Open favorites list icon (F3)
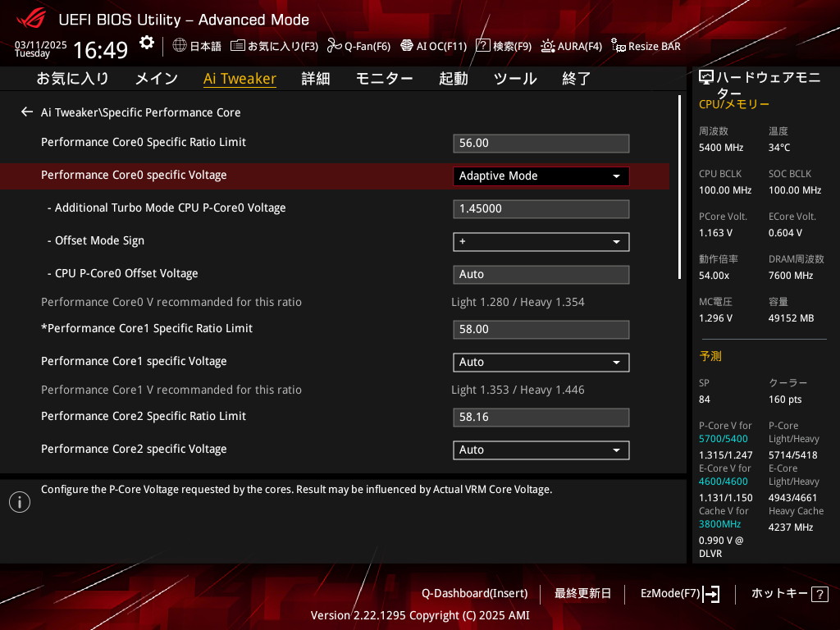 [x=237, y=46]
